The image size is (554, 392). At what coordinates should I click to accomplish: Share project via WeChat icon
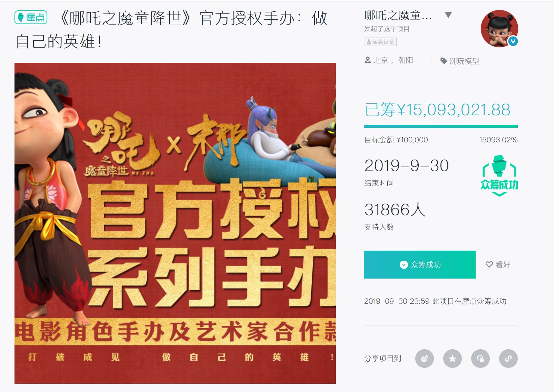(x=480, y=359)
